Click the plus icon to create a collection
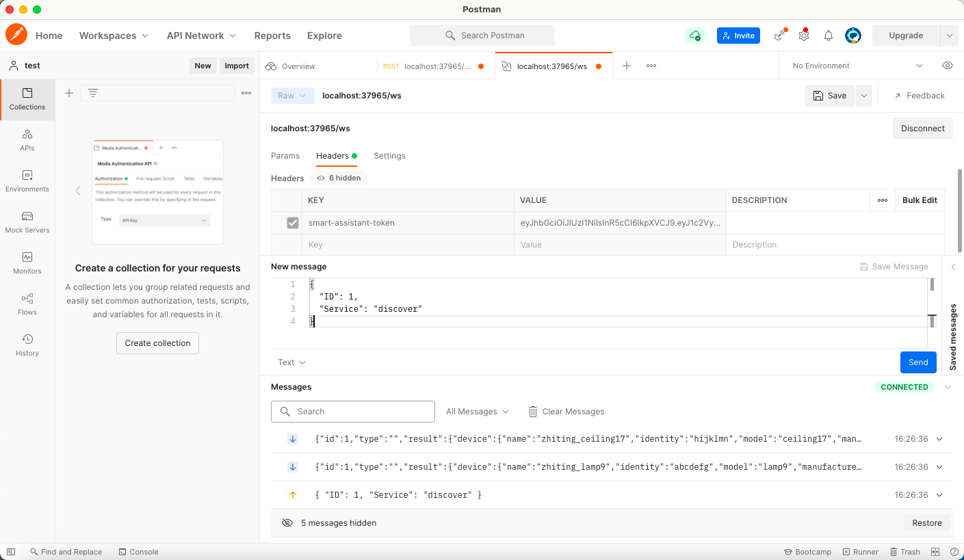Screen dimensions: 964x560 point(69,93)
